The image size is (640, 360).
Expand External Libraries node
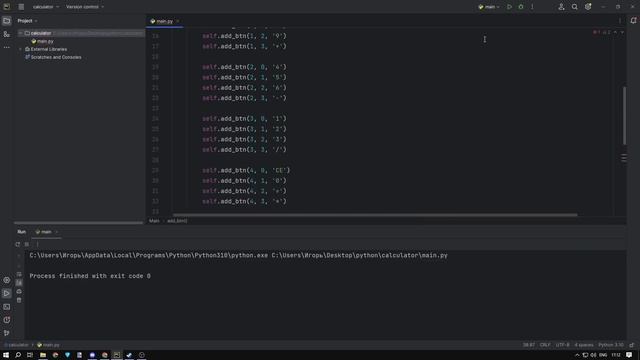pyautogui.click(x=20, y=49)
